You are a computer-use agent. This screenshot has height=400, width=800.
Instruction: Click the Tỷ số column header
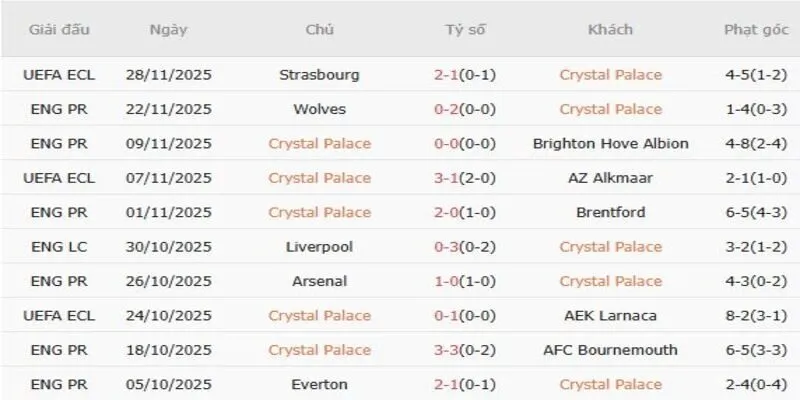click(465, 30)
